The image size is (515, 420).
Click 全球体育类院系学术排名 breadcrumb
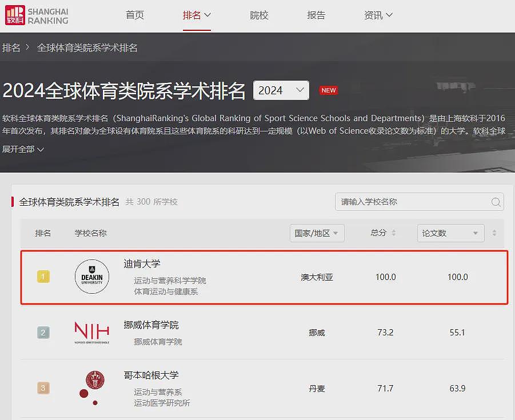87,48
